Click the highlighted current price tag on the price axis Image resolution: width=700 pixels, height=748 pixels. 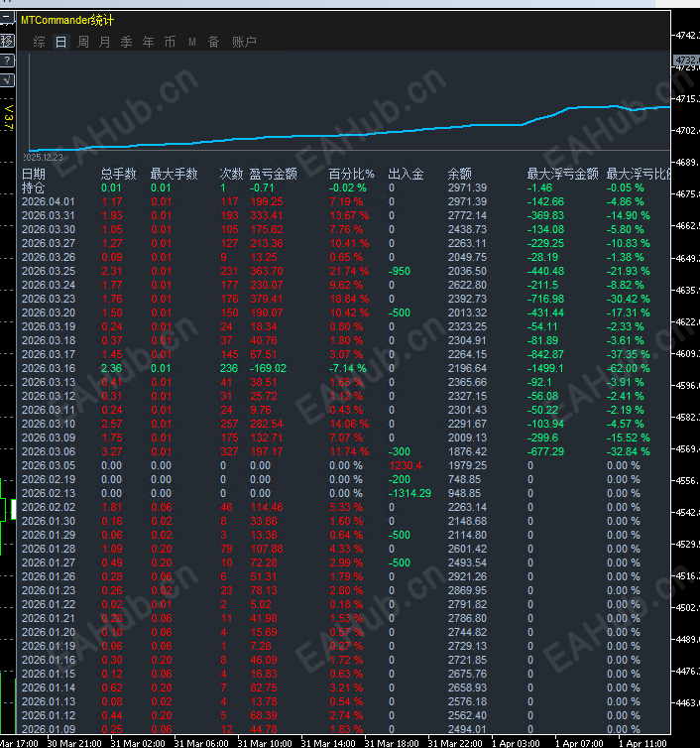pos(686,61)
